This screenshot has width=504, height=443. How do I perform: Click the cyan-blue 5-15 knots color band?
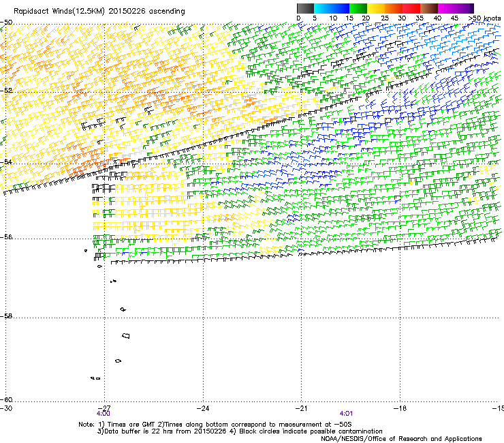(332, 8)
